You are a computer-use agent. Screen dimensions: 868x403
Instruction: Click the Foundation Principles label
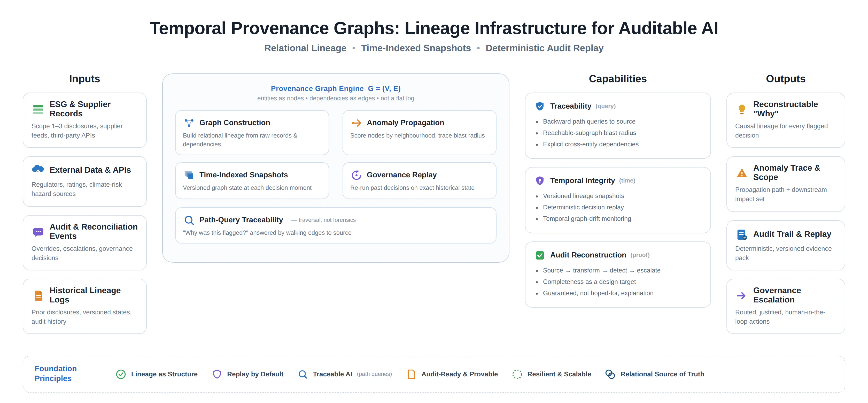click(56, 374)
